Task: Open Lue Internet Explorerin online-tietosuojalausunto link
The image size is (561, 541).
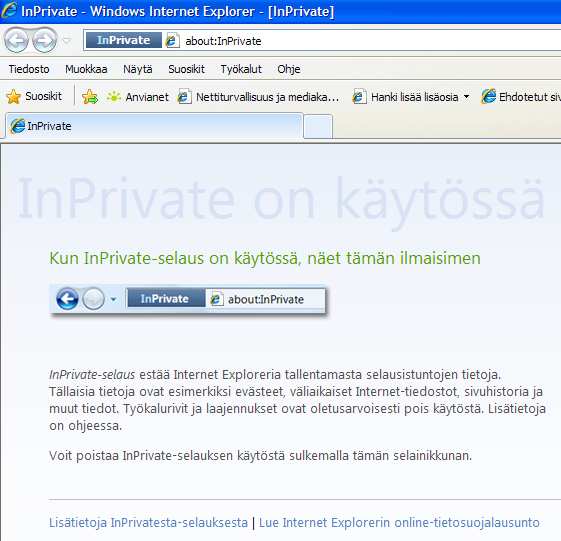Action: tap(399, 523)
